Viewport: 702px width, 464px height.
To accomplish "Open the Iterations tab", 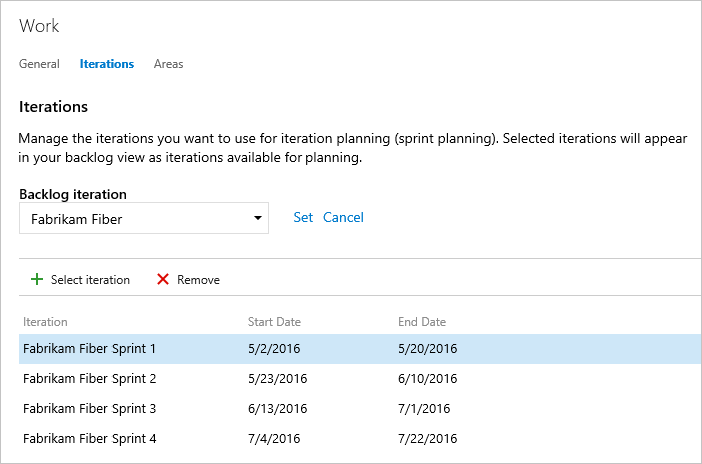I will (107, 64).
